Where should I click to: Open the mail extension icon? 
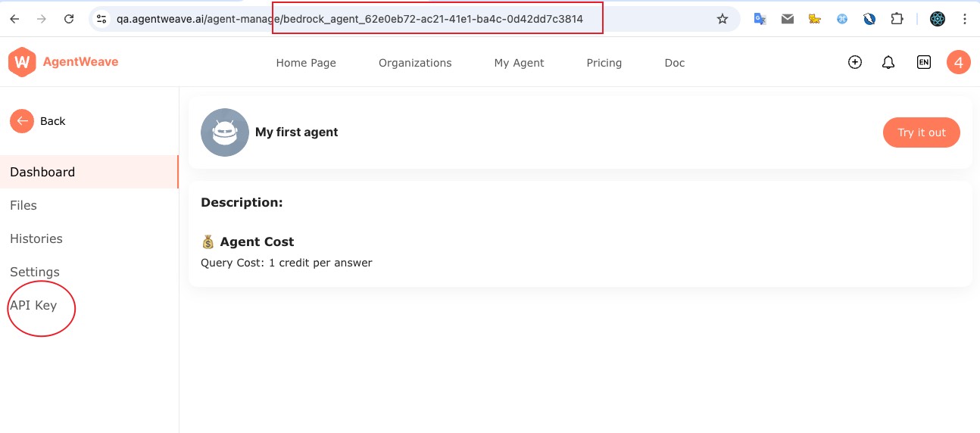coord(788,19)
